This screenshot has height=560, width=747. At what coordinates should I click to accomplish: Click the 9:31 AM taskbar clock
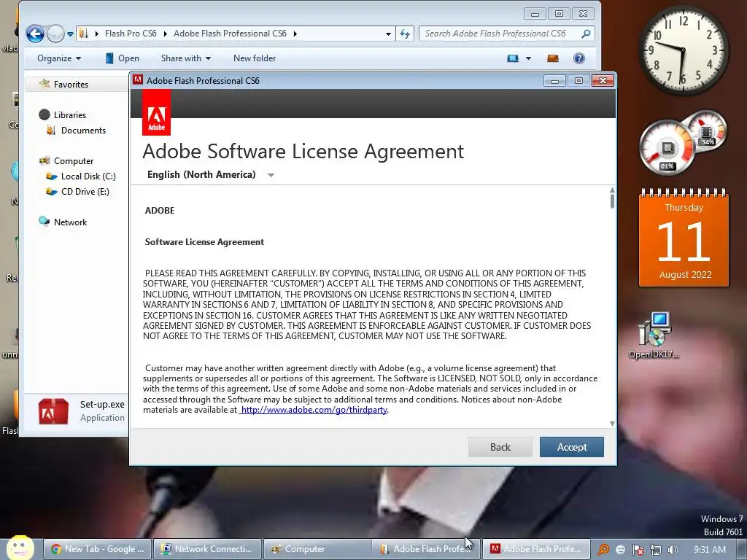[x=709, y=550]
